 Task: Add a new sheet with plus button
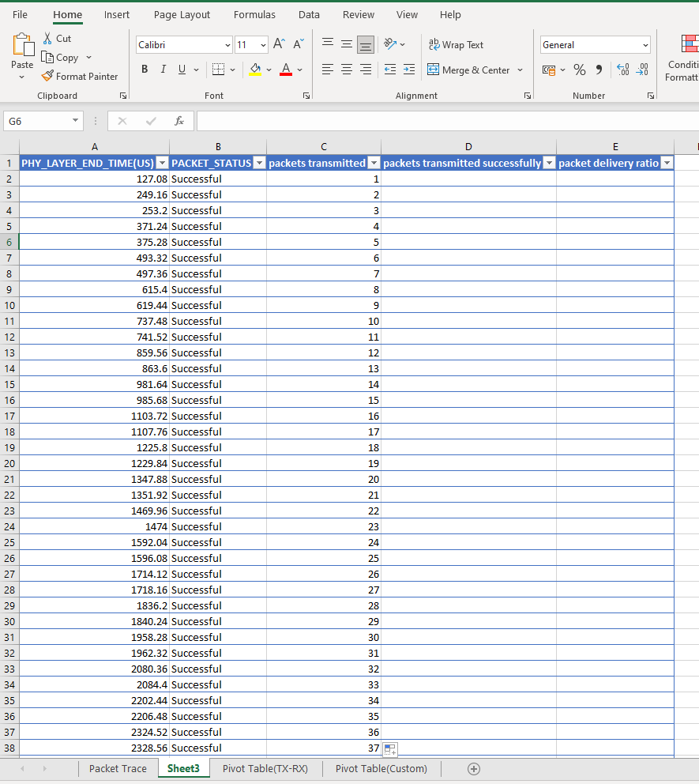[474, 769]
